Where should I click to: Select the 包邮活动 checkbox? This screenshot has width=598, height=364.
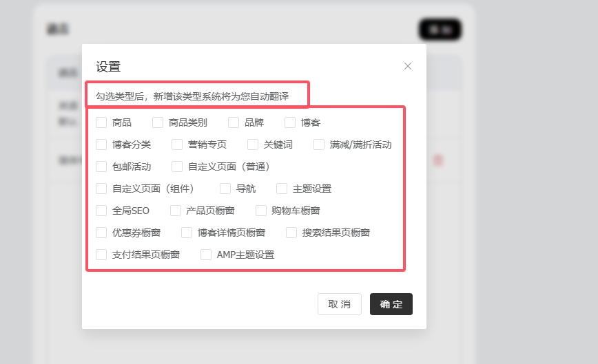pyautogui.click(x=102, y=167)
